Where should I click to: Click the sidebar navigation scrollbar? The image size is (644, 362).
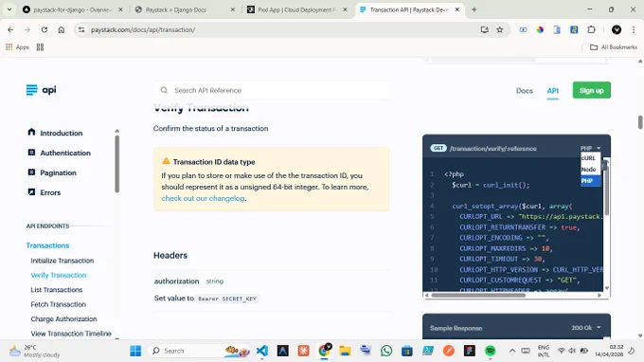pyautogui.click(x=117, y=164)
